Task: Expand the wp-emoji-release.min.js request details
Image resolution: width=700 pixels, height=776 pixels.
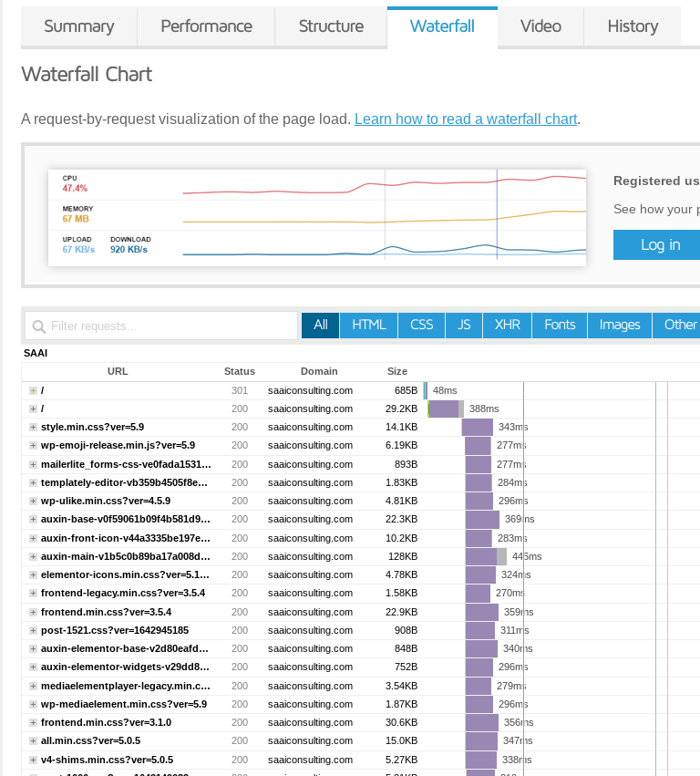Action: pos(33,445)
